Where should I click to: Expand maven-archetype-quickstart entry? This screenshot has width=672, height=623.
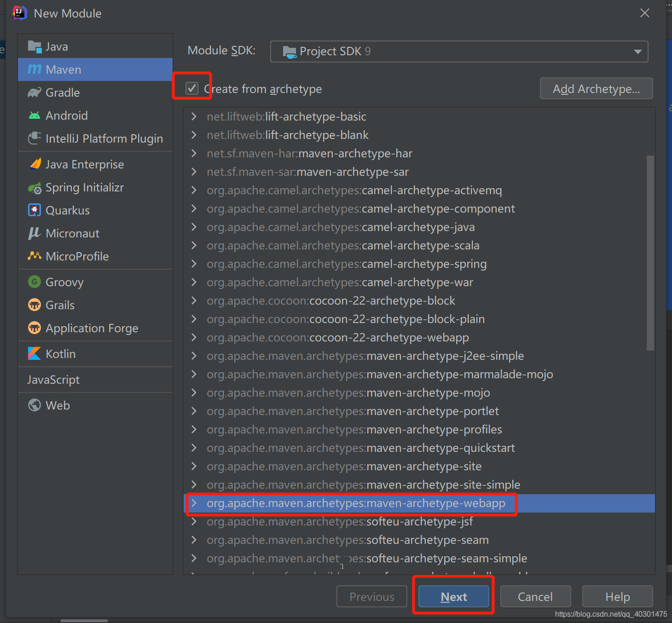pos(194,448)
